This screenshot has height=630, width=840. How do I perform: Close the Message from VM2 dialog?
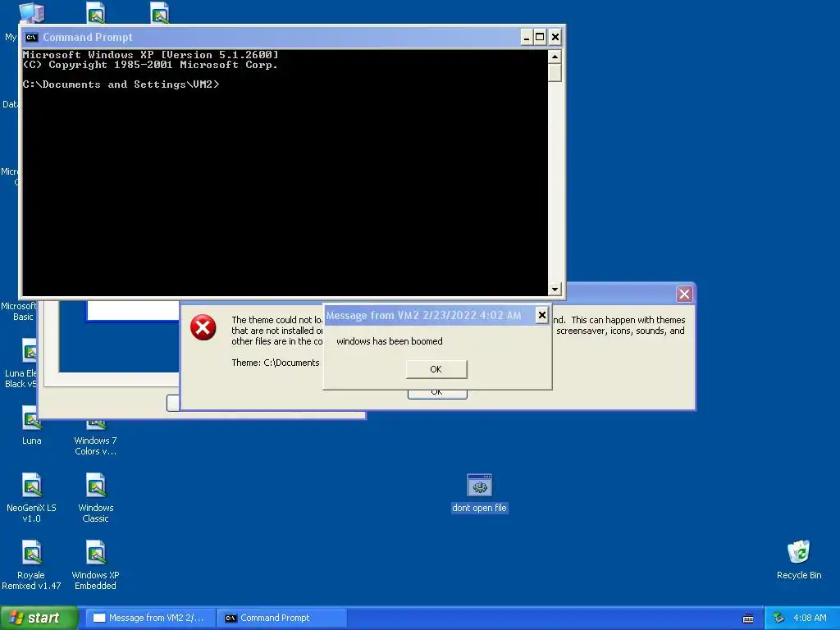click(x=542, y=315)
